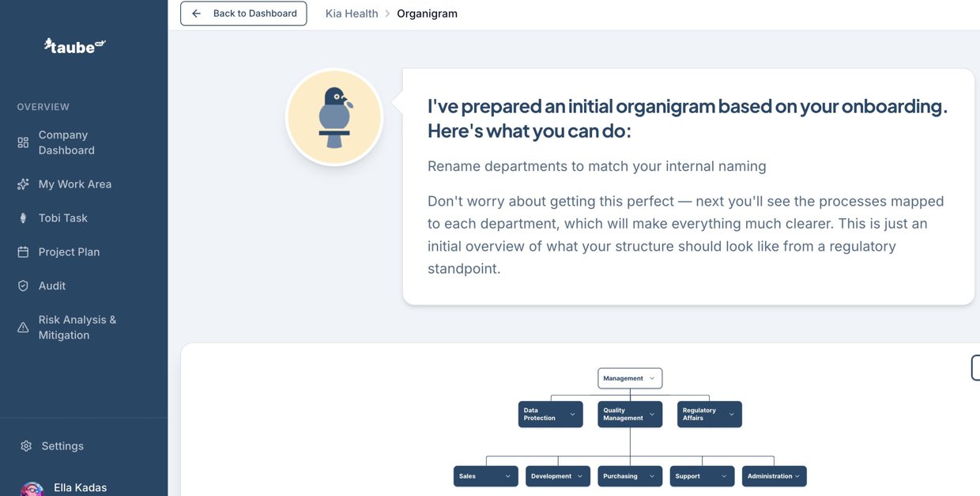Image resolution: width=980 pixels, height=496 pixels.
Task: Click the Ella Kadas user name
Action: click(80, 487)
